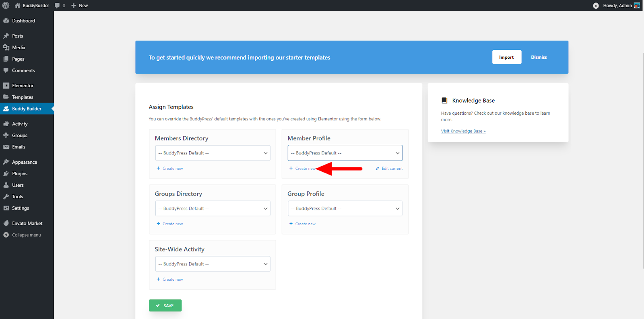Click New in the admin top bar

point(83,6)
